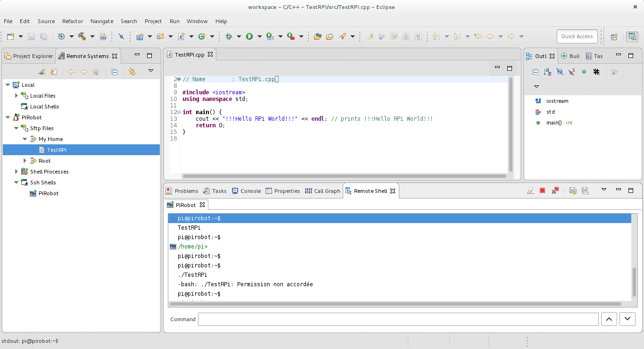This screenshot has height=349, width=644.
Task: Click the red Terminate shell icon
Action: (x=543, y=191)
